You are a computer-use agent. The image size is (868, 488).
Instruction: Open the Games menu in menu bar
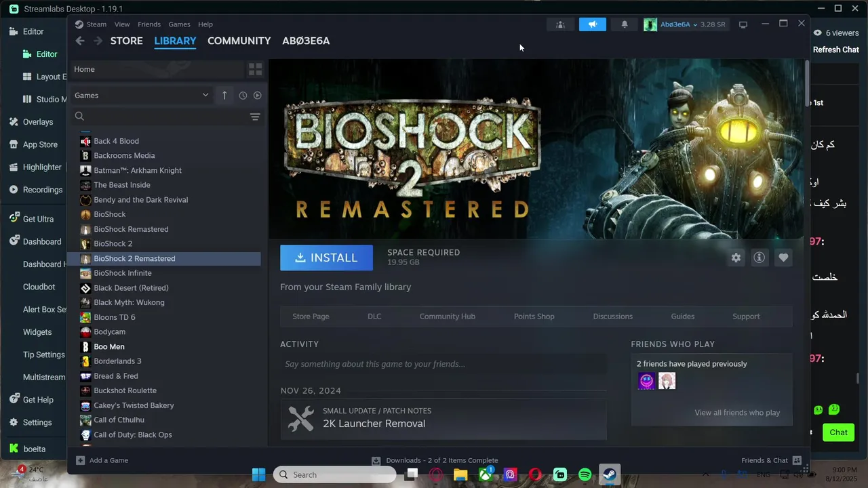click(x=179, y=24)
